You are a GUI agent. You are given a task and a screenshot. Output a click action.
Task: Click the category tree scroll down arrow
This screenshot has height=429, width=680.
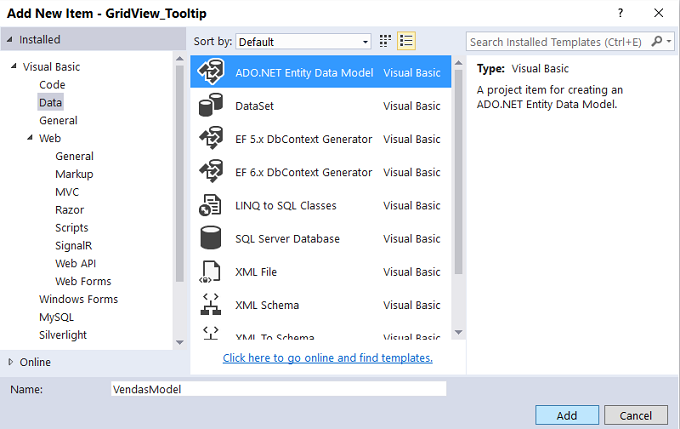(x=180, y=342)
